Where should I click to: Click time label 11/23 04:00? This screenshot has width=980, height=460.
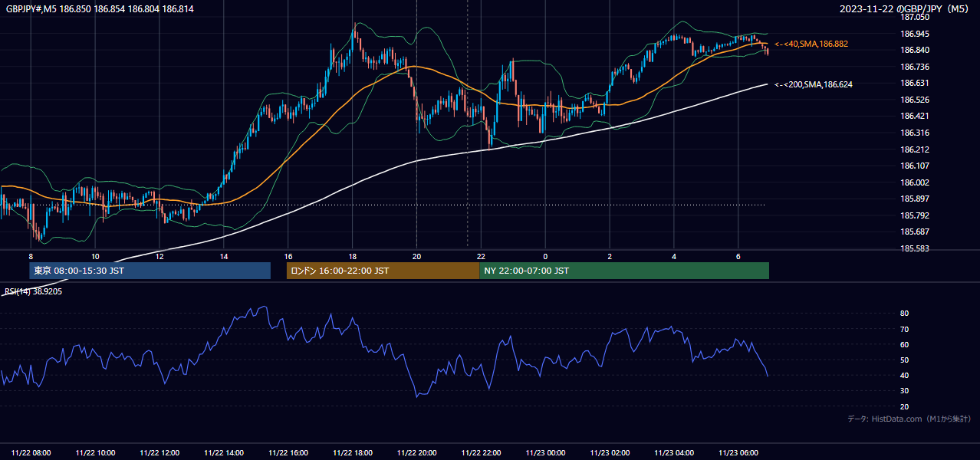675,453
